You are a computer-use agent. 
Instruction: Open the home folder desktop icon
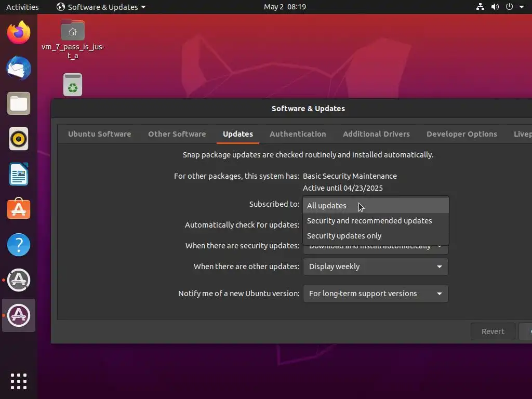pos(73,39)
